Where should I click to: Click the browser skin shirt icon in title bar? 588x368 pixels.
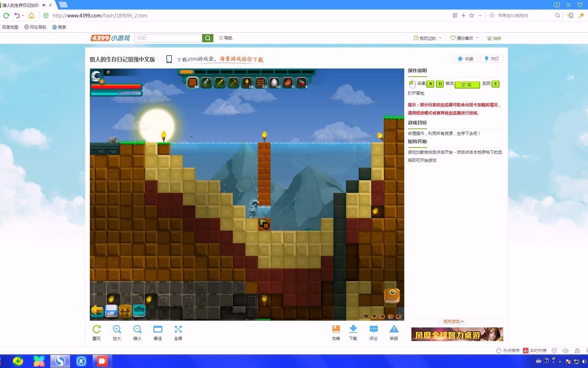click(x=580, y=5)
